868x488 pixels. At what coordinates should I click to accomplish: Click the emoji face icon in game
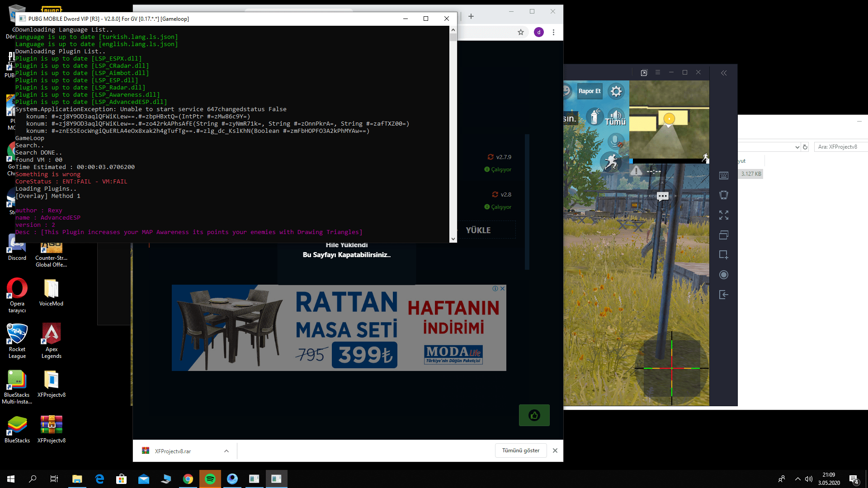(566, 91)
